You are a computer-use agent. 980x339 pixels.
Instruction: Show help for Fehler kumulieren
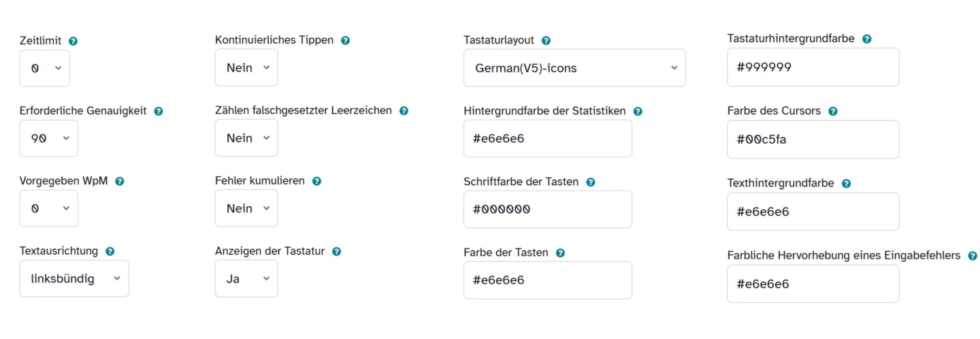pyautogui.click(x=316, y=181)
